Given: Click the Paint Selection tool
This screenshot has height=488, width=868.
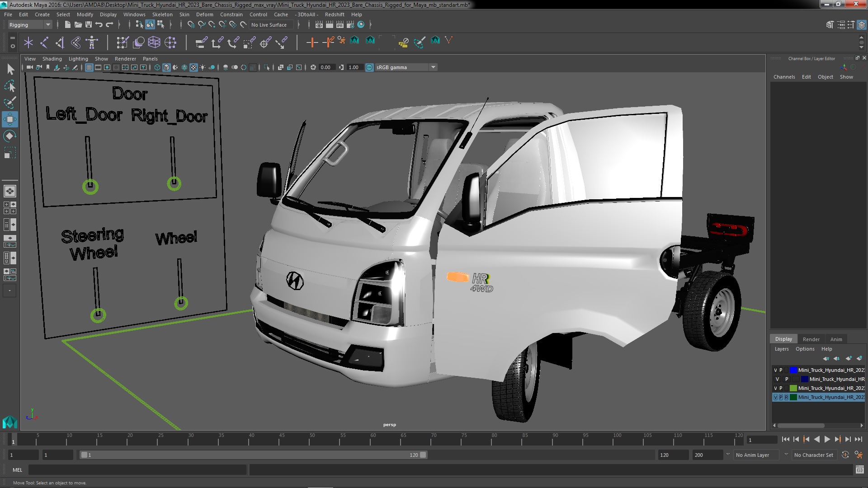Looking at the screenshot, I should click(x=9, y=103).
